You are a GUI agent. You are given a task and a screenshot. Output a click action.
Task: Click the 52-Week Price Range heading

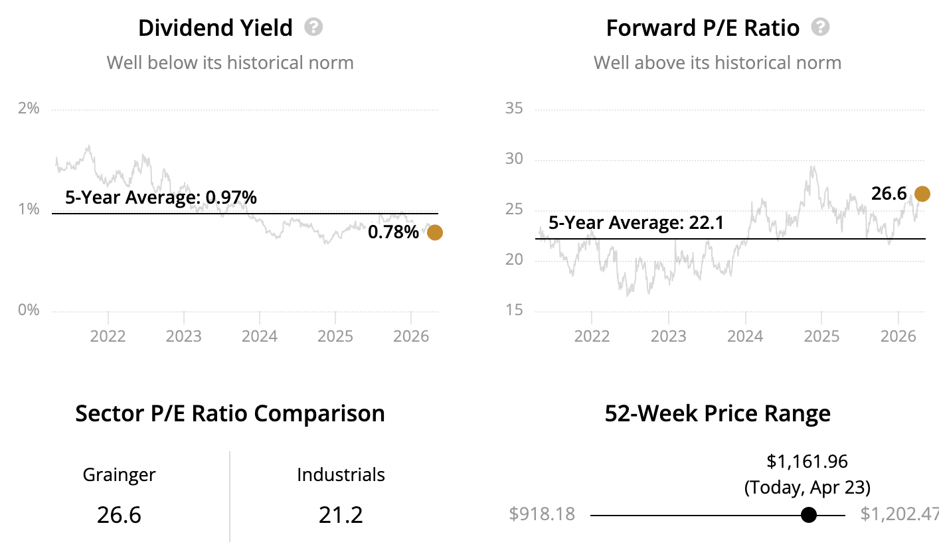click(x=717, y=413)
